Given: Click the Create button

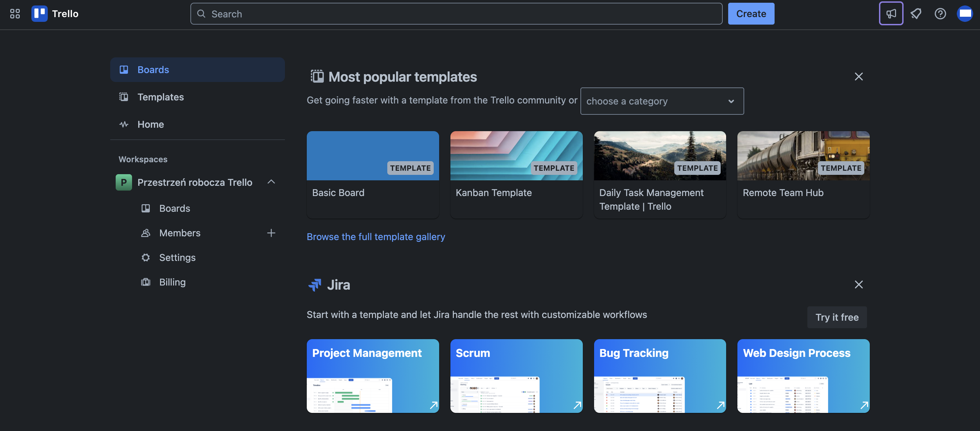Looking at the screenshot, I should point(751,14).
